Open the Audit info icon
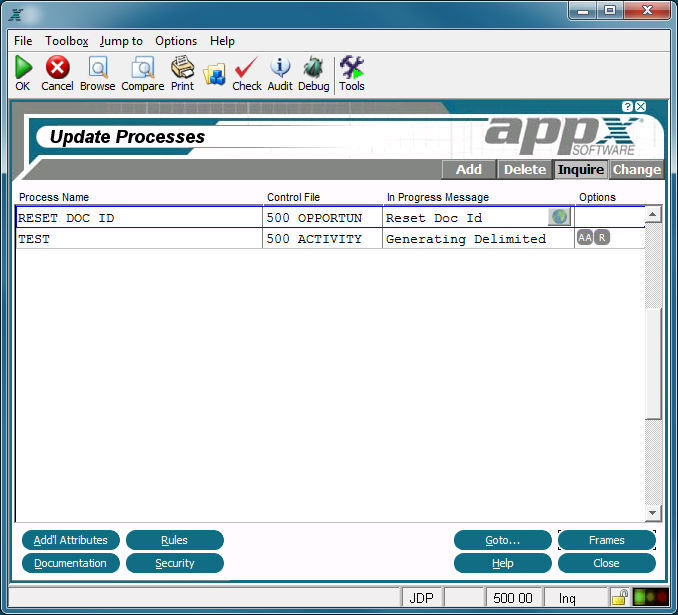 [280, 67]
